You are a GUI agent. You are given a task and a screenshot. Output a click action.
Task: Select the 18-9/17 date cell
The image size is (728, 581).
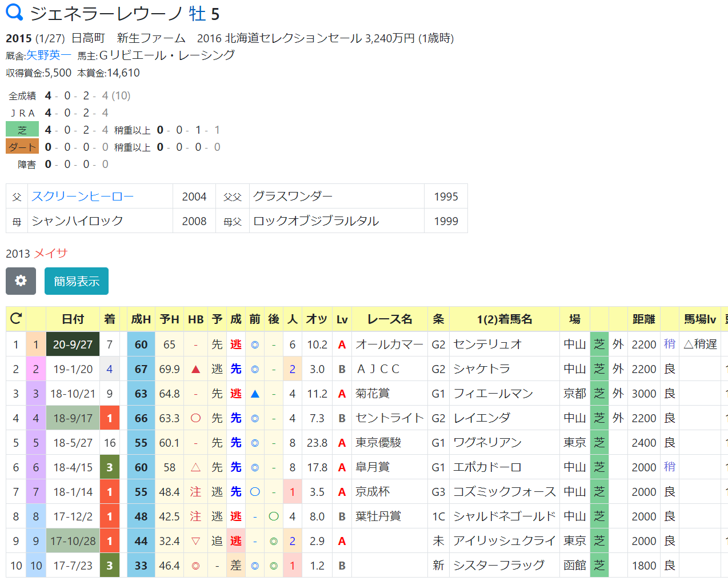click(73, 418)
